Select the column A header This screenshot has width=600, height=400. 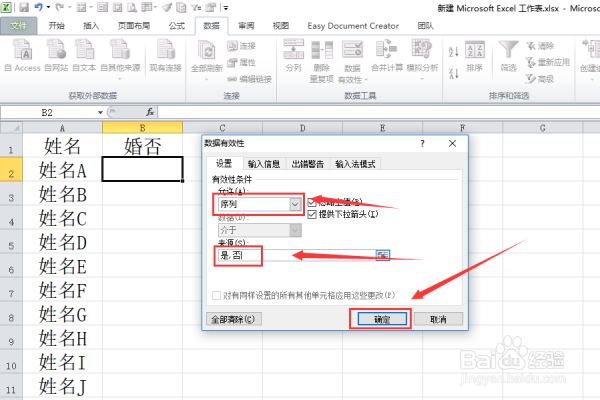coord(62,128)
